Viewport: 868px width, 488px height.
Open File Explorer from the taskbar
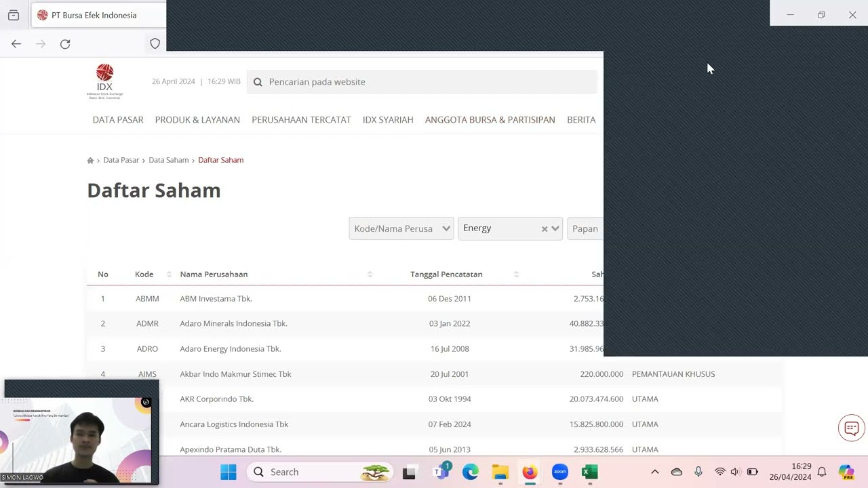pyautogui.click(x=500, y=472)
